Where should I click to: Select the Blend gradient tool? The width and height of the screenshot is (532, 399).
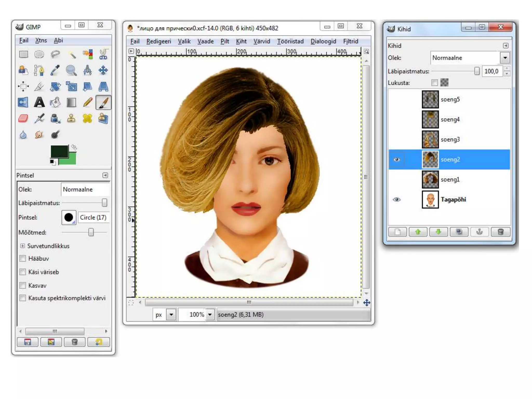(x=71, y=102)
